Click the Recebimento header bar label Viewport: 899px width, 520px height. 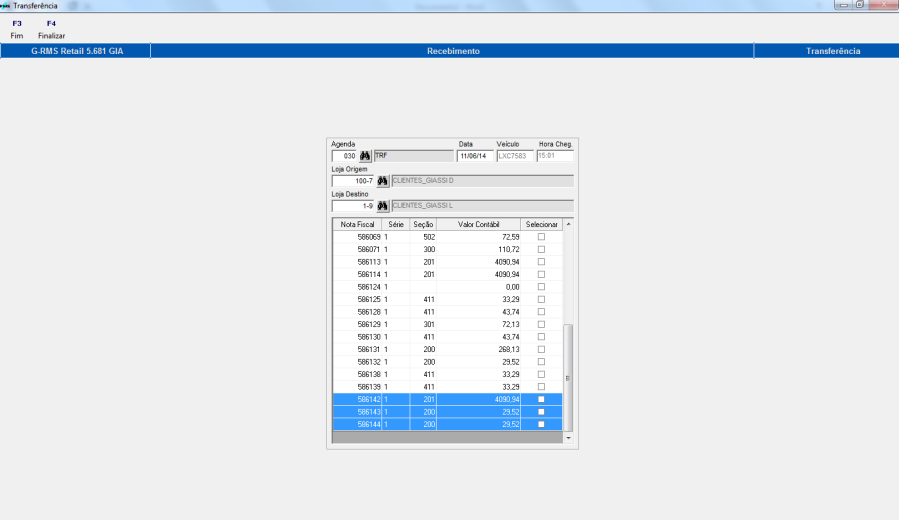[x=453, y=51]
